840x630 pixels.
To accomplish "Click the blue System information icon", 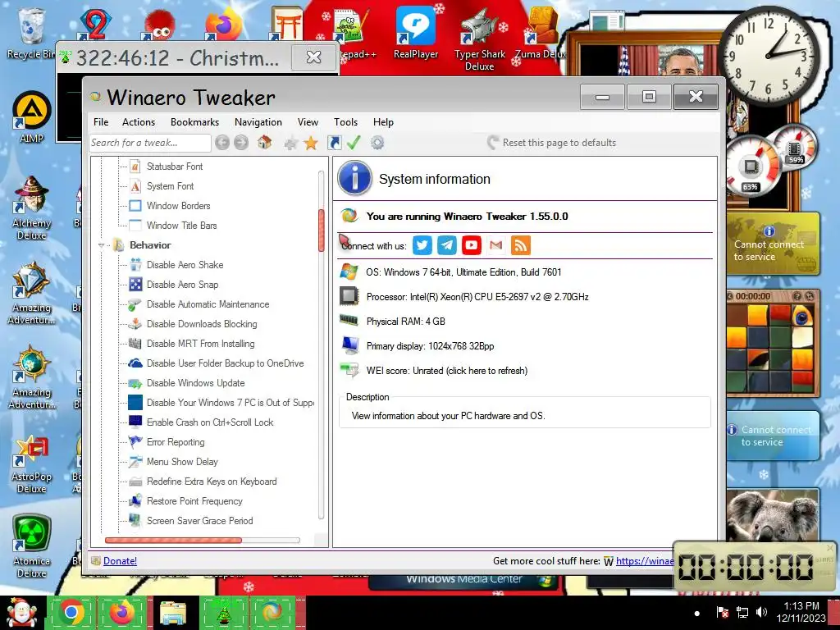I will click(x=354, y=178).
